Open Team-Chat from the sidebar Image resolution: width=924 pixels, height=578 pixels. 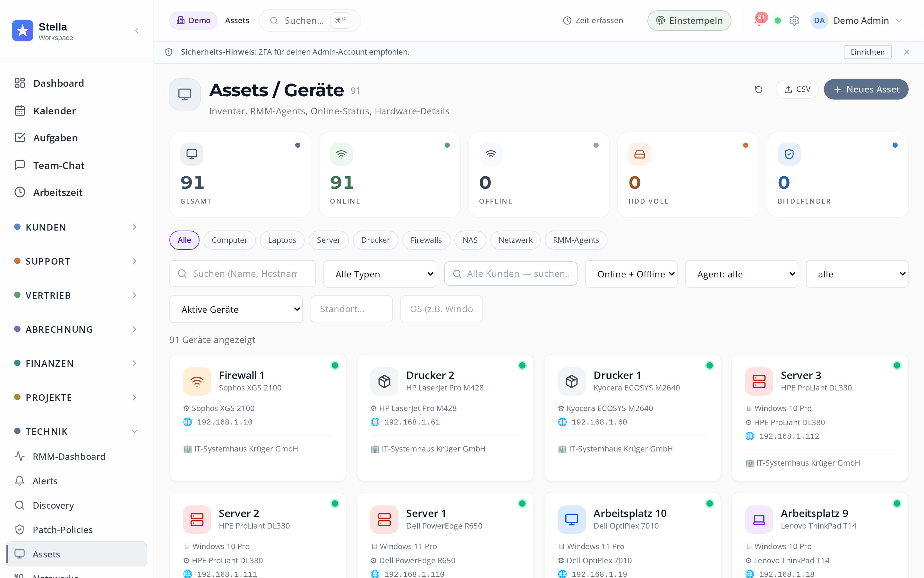(76, 165)
